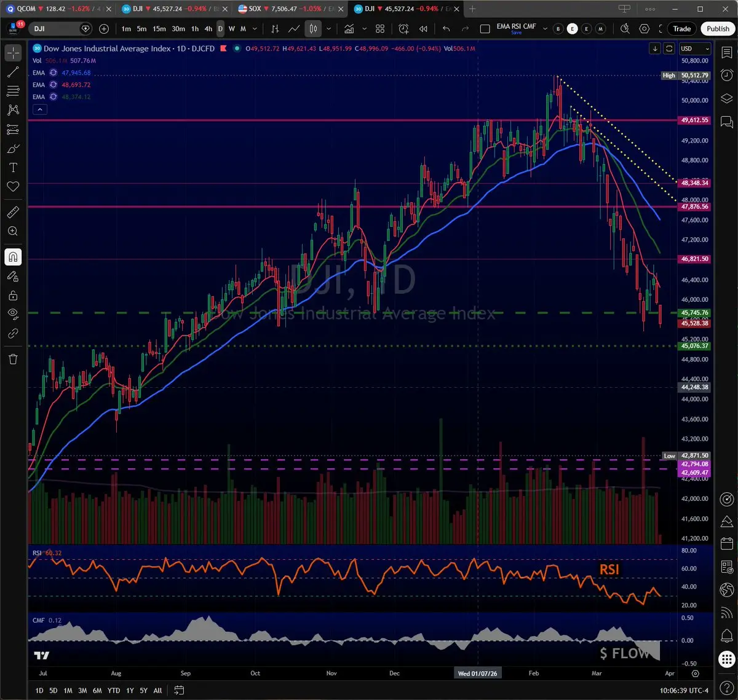Open the watchlist panel in right sidebar
Screen dimensions: 738x700
pos(726,53)
